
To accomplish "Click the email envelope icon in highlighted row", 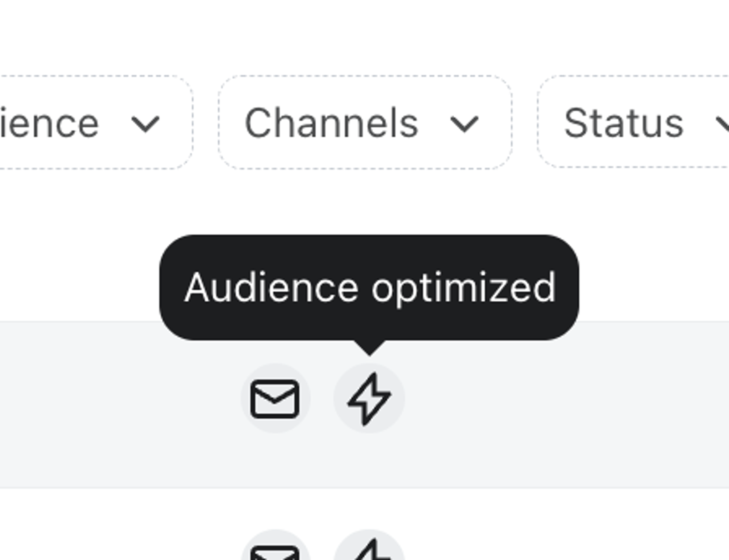I will (275, 398).
